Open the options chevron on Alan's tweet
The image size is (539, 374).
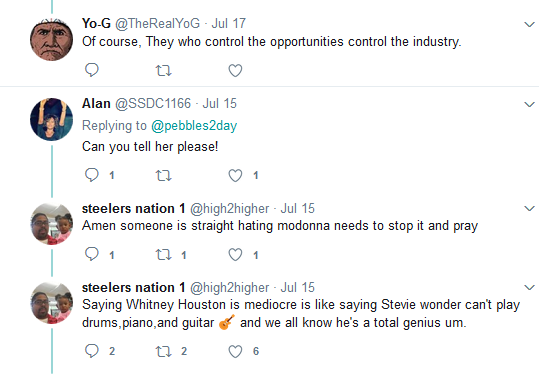click(x=529, y=104)
